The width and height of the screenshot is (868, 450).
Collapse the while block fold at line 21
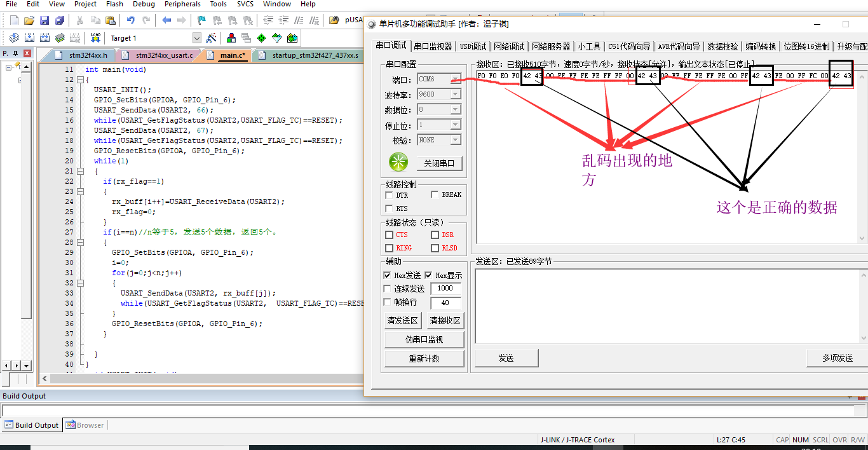point(80,172)
